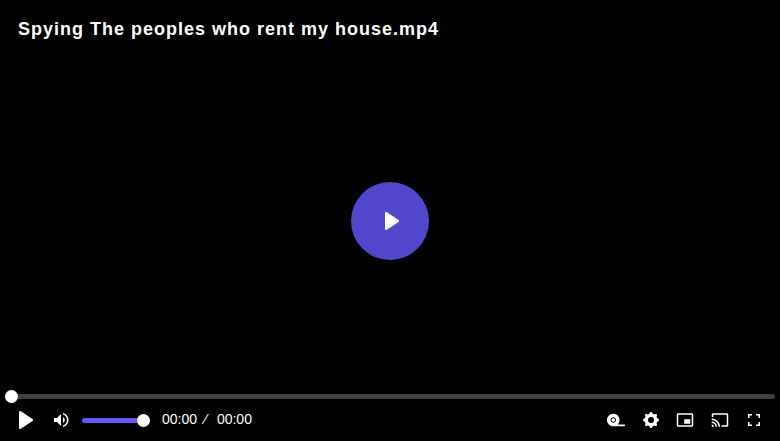This screenshot has width=780, height=441.
Task: Seek to the middle of the progress bar
Action: tap(390, 396)
